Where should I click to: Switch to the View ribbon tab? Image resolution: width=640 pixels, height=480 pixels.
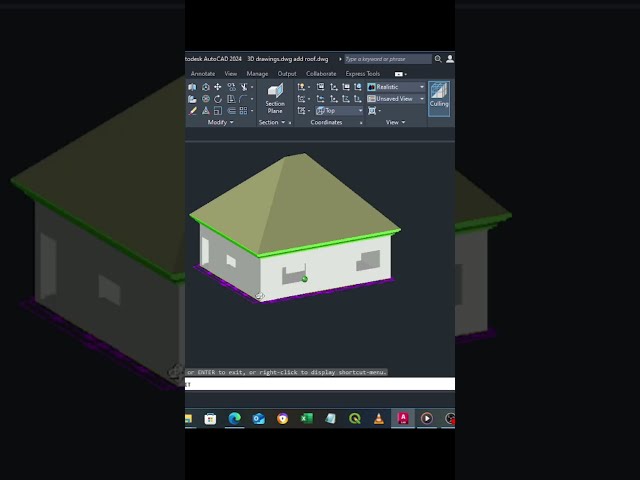[x=231, y=74]
